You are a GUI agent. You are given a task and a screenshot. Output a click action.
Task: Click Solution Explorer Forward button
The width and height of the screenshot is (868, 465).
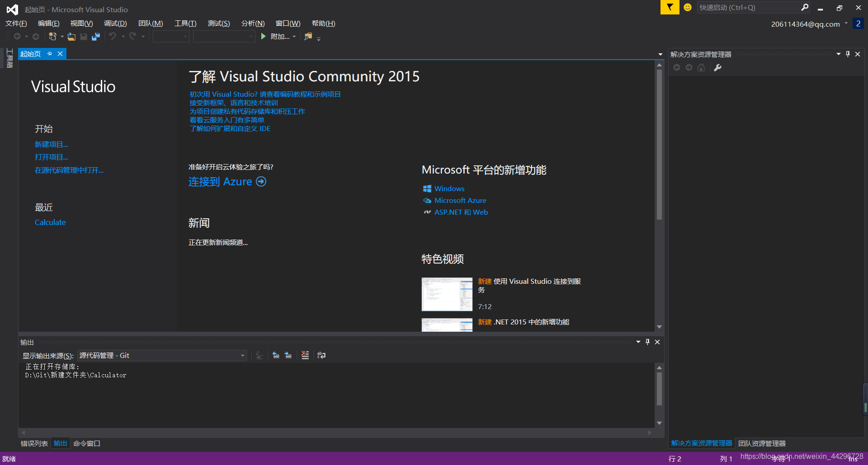point(689,67)
